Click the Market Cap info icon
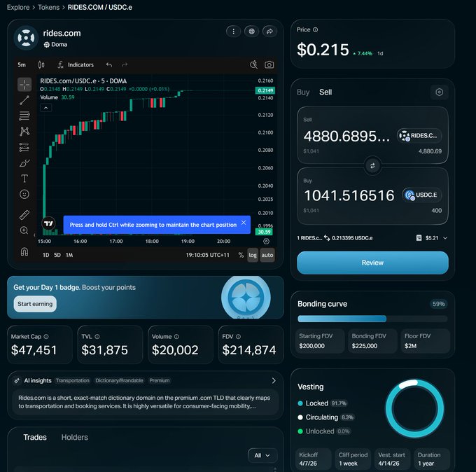The height and width of the screenshot is (472, 476). coord(45,337)
